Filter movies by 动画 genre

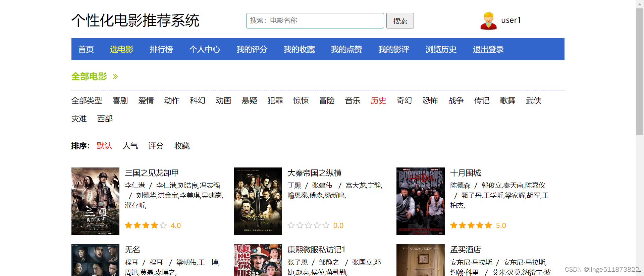pyautogui.click(x=224, y=100)
